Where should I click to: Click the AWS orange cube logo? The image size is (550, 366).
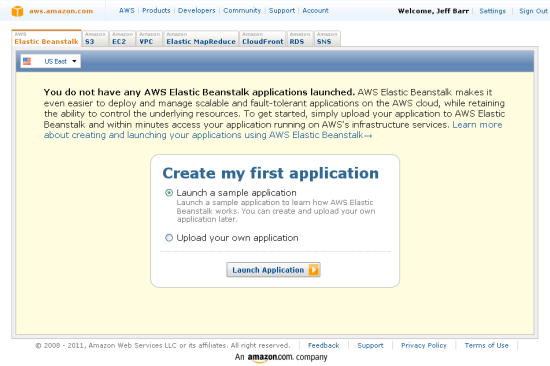17,11
